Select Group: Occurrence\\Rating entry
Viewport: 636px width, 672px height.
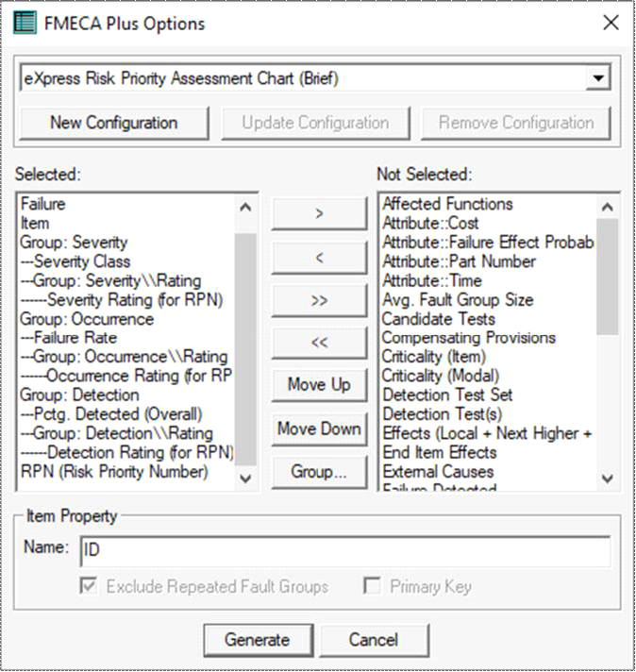point(125,357)
